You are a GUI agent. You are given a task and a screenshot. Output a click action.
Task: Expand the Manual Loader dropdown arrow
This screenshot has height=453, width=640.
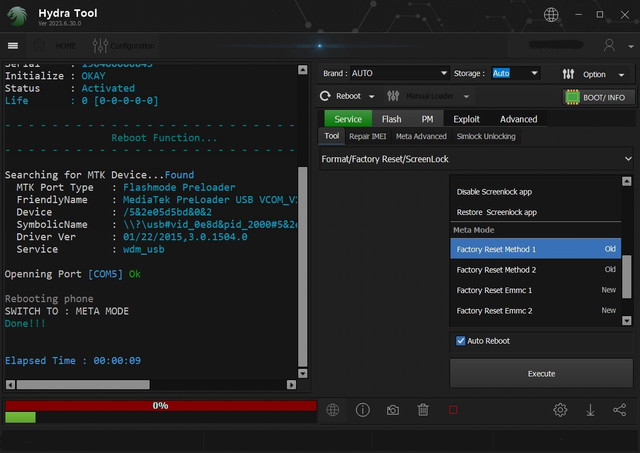(x=466, y=97)
